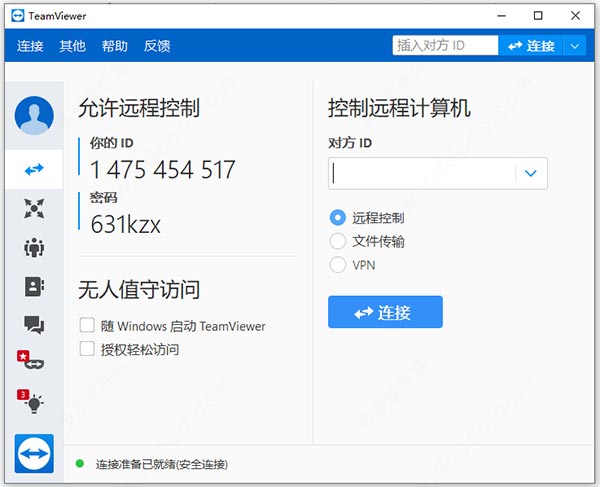This screenshot has height=487, width=600.
Task: Click the top-right 连接 button
Action: pyautogui.click(x=531, y=46)
